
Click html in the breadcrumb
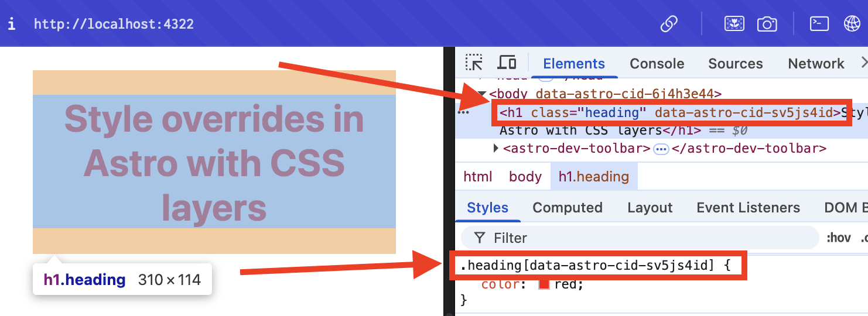pyautogui.click(x=477, y=177)
